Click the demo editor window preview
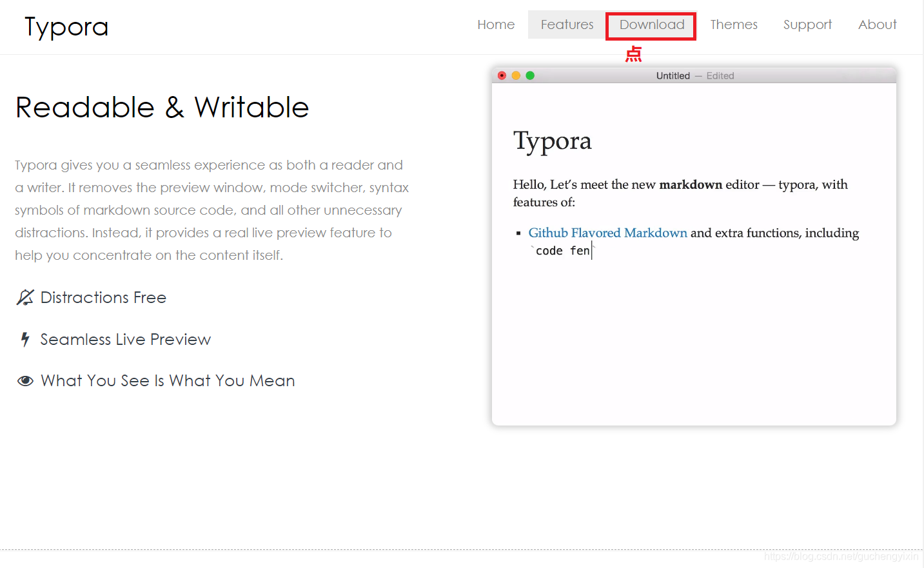Screen dimensions: 924x568 click(x=694, y=246)
